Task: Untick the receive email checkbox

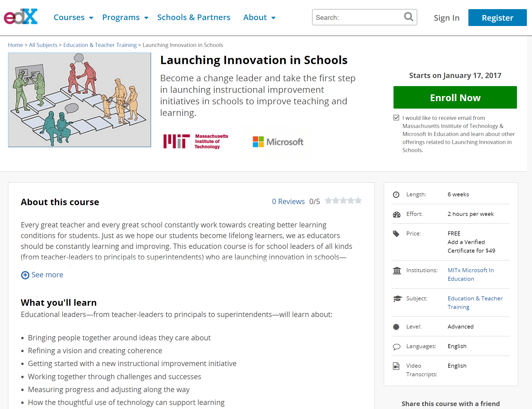Action: [396, 118]
